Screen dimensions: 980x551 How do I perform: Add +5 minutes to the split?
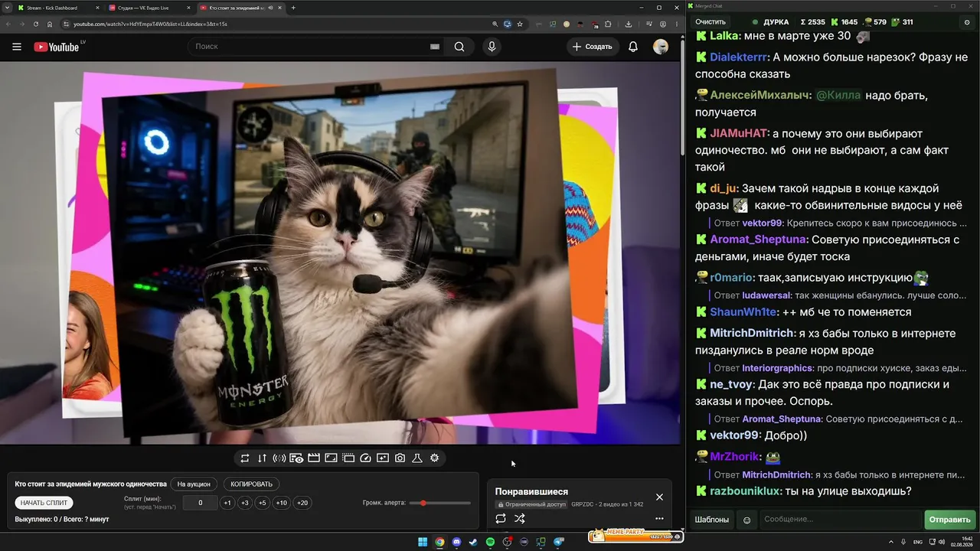click(x=262, y=503)
